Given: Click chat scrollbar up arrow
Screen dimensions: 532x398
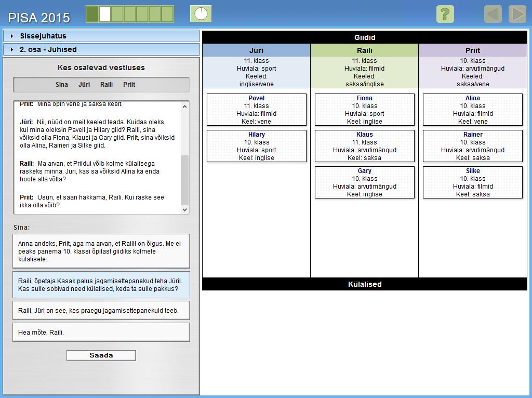Looking at the screenshot, I should (184, 107).
